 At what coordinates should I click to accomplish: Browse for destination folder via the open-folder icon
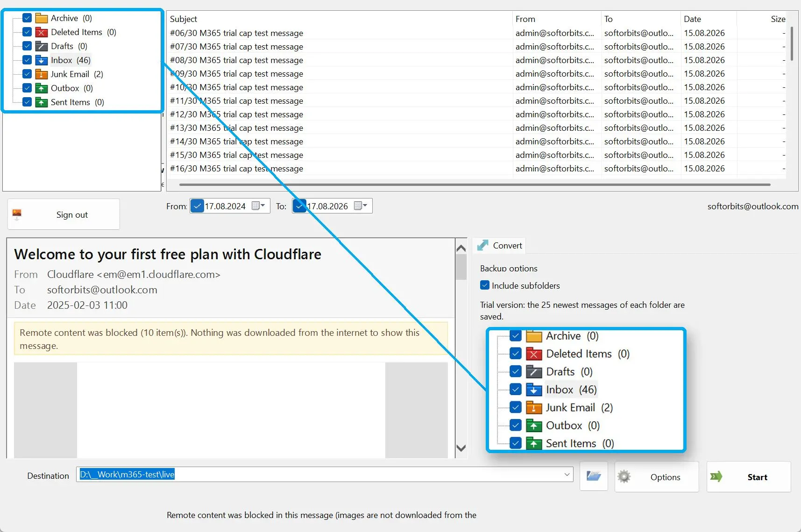pos(594,476)
